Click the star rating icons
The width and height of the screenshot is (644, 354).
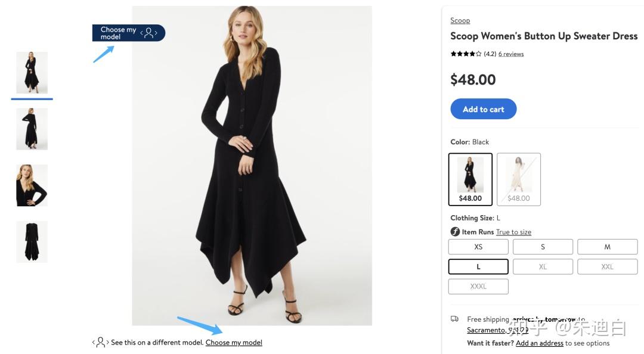(466, 54)
